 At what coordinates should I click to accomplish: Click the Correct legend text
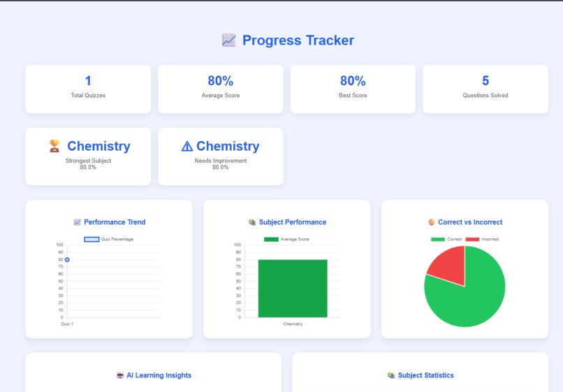[x=454, y=239]
